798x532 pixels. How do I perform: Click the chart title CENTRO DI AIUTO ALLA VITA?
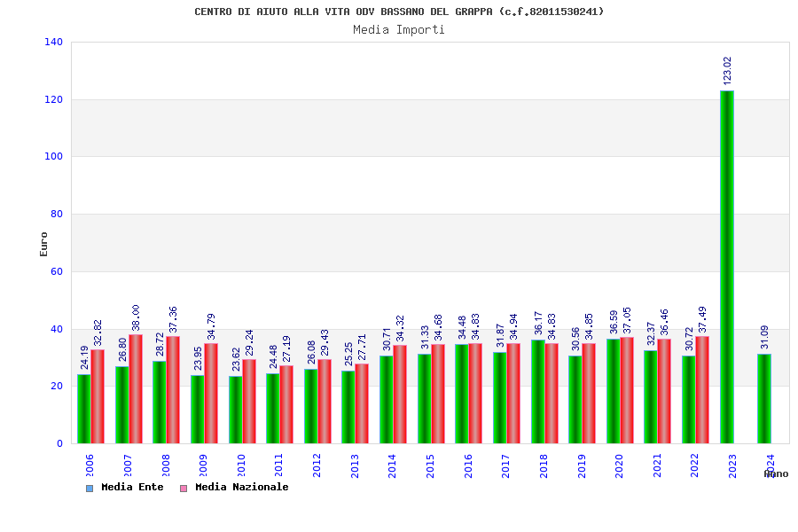[x=399, y=12]
